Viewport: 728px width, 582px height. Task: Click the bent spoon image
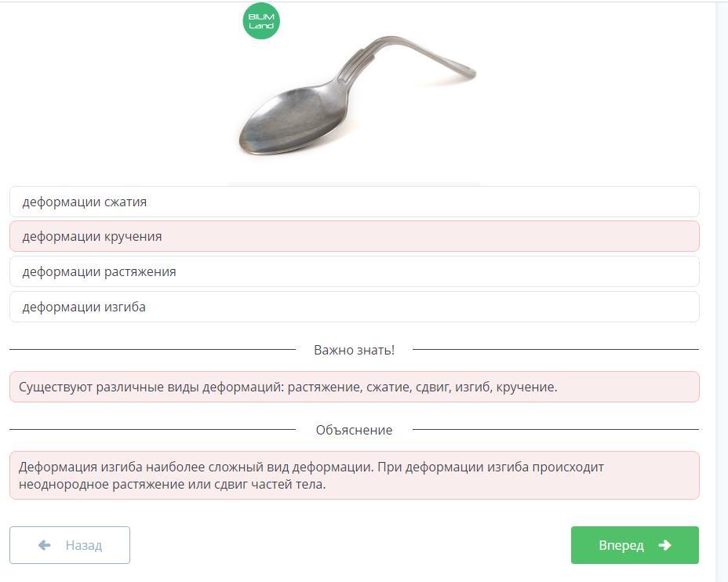pos(355,94)
